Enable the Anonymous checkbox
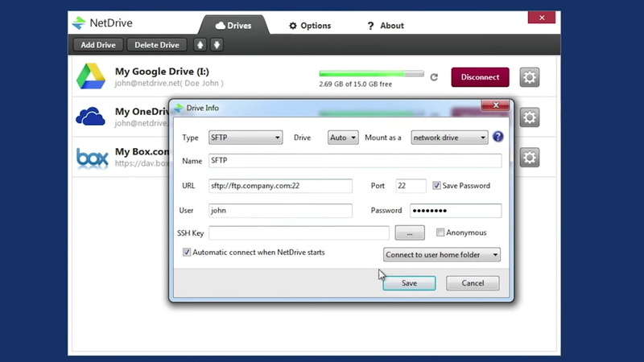Image resolution: width=644 pixels, height=362 pixels. click(x=440, y=232)
